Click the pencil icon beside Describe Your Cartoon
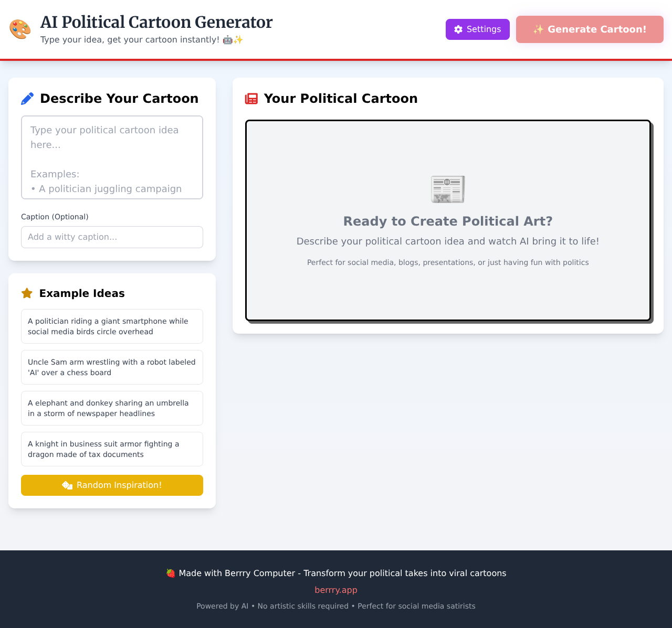The width and height of the screenshot is (672, 628). pos(27,98)
